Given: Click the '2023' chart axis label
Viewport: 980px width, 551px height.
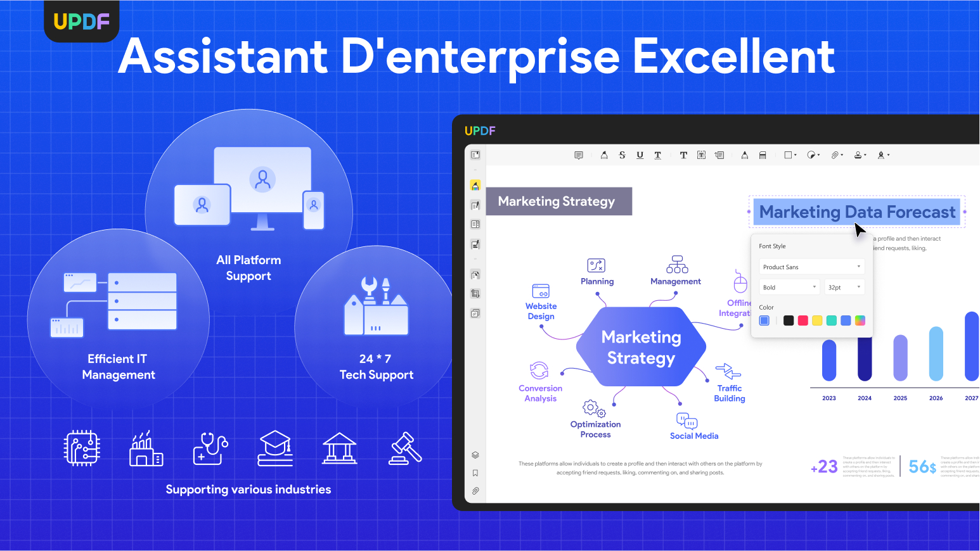Looking at the screenshot, I should (829, 398).
